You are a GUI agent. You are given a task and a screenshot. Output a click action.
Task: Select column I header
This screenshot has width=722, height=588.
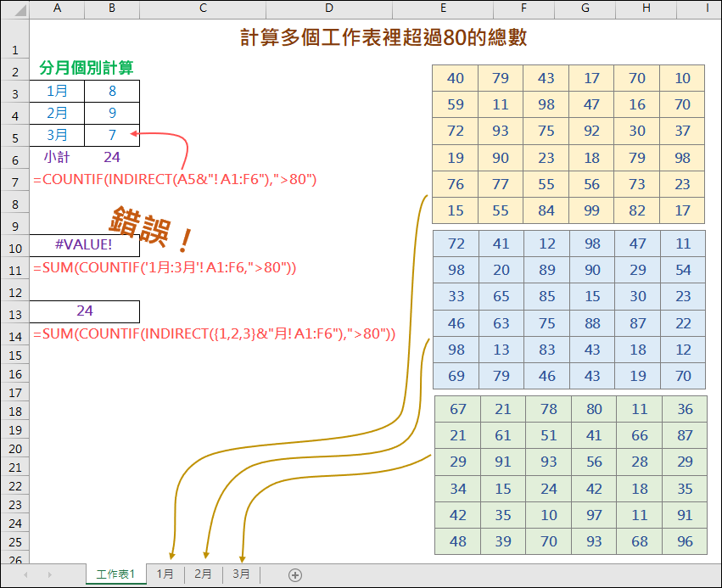pyautogui.click(x=707, y=9)
